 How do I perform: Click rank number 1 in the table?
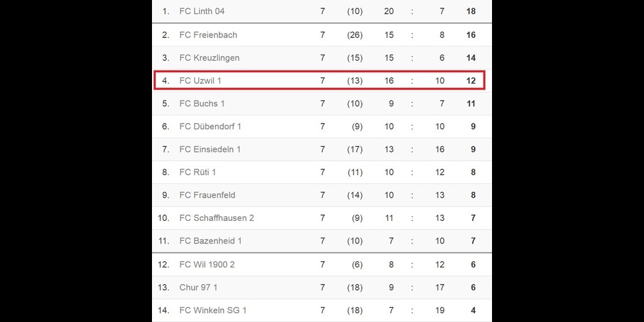point(166,12)
